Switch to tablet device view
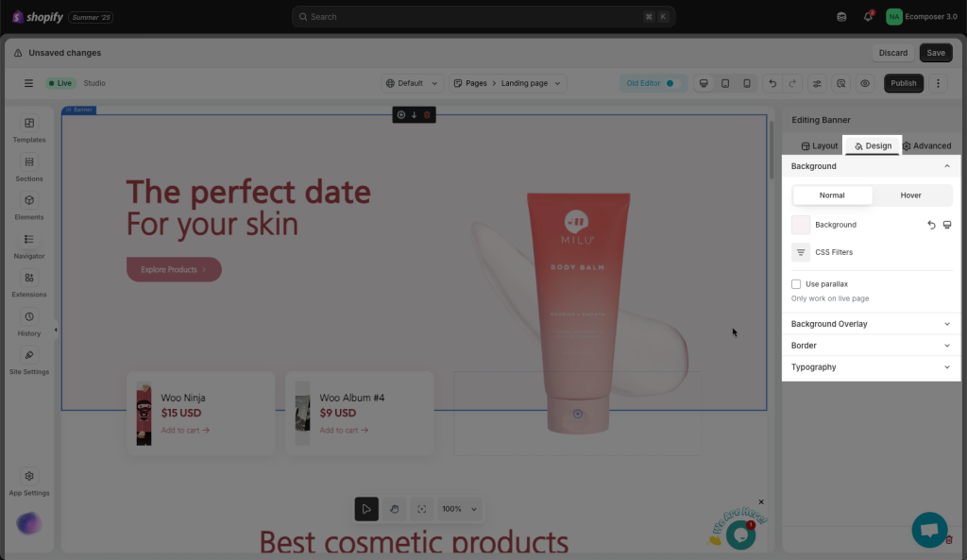The width and height of the screenshot is (967, 560). click(x=725, y=83)
